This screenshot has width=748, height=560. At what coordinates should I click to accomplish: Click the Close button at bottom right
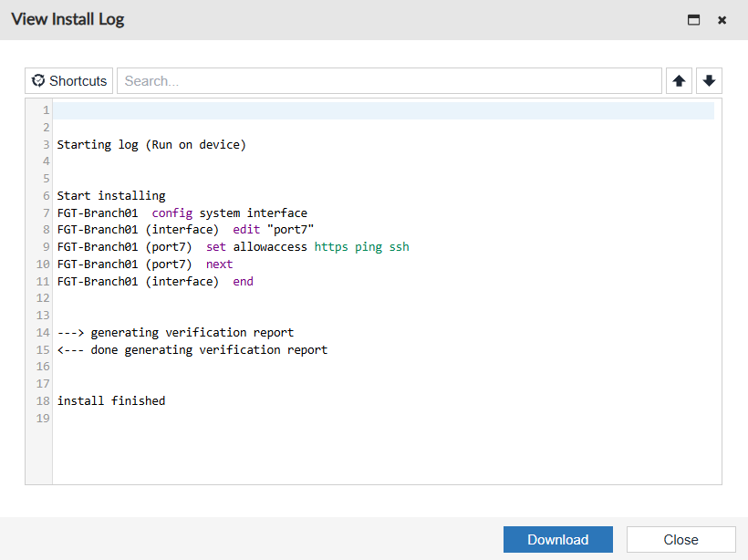tap(680, 539)
